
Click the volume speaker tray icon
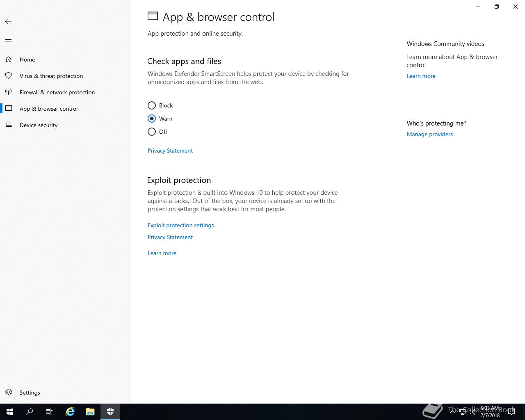[x=472, y=412]
